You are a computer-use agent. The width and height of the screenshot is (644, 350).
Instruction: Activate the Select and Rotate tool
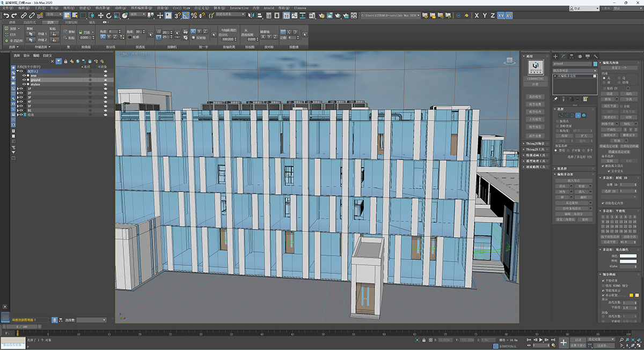pyautogui.click(x=109, y=16)
